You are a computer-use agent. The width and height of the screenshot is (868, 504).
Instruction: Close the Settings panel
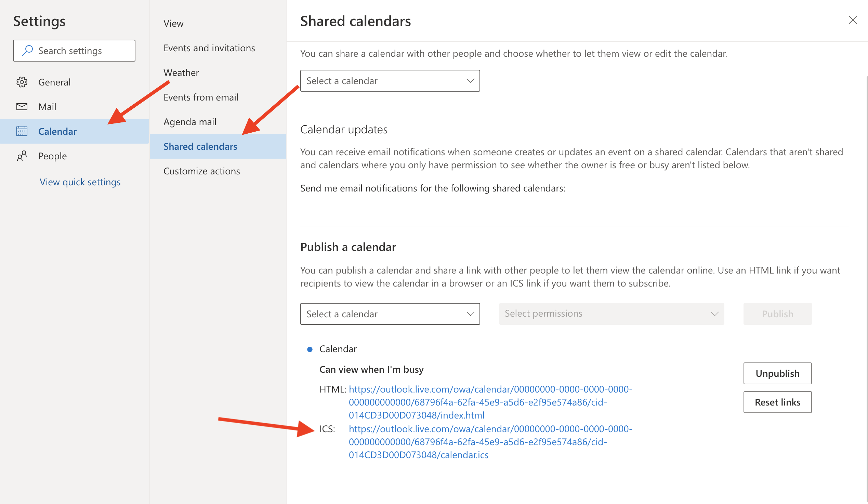click(853, 20)
